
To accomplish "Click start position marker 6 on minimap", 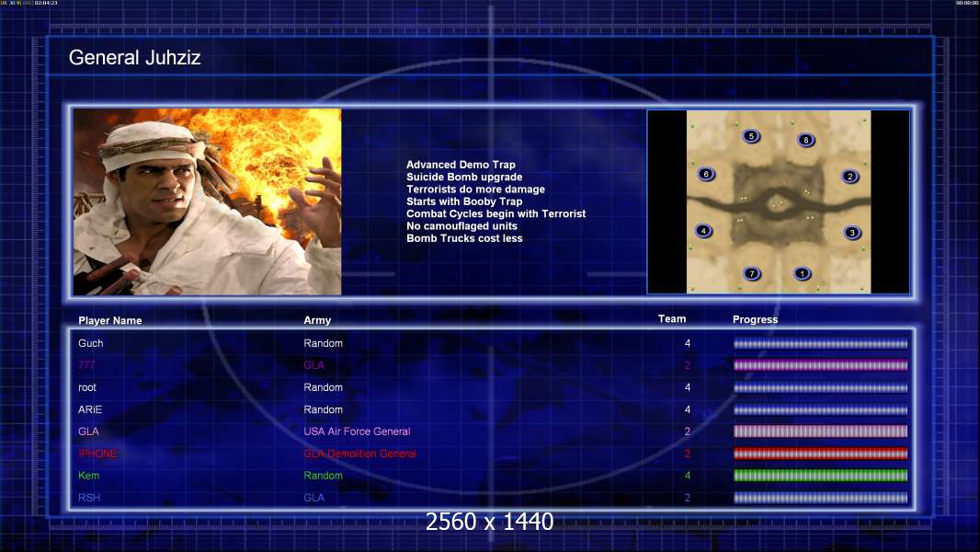I will coord(706,174).
